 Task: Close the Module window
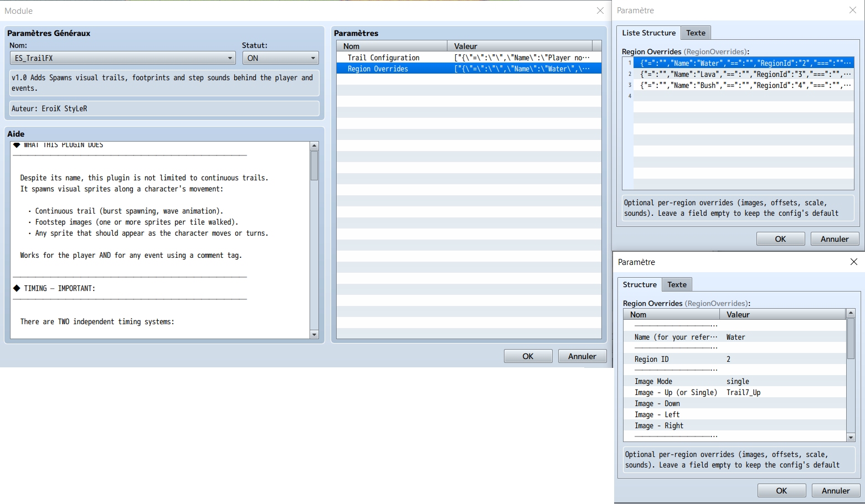(600, 11)
